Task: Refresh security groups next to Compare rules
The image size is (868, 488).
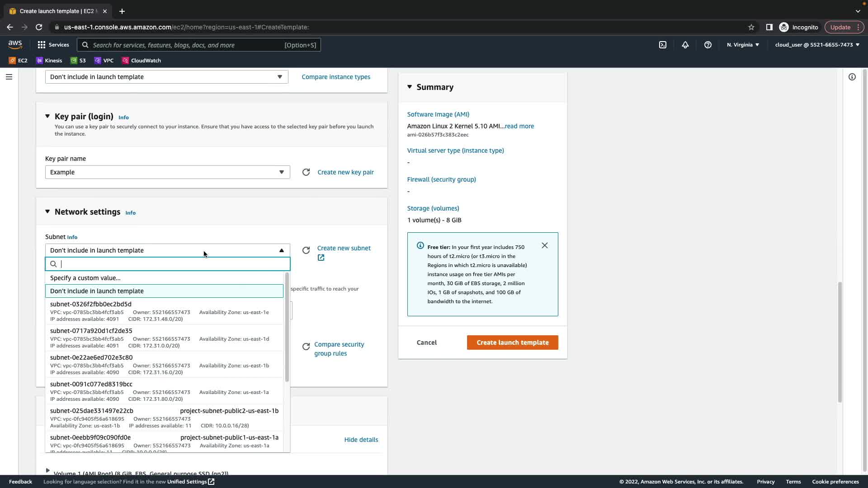Action: 306,347
